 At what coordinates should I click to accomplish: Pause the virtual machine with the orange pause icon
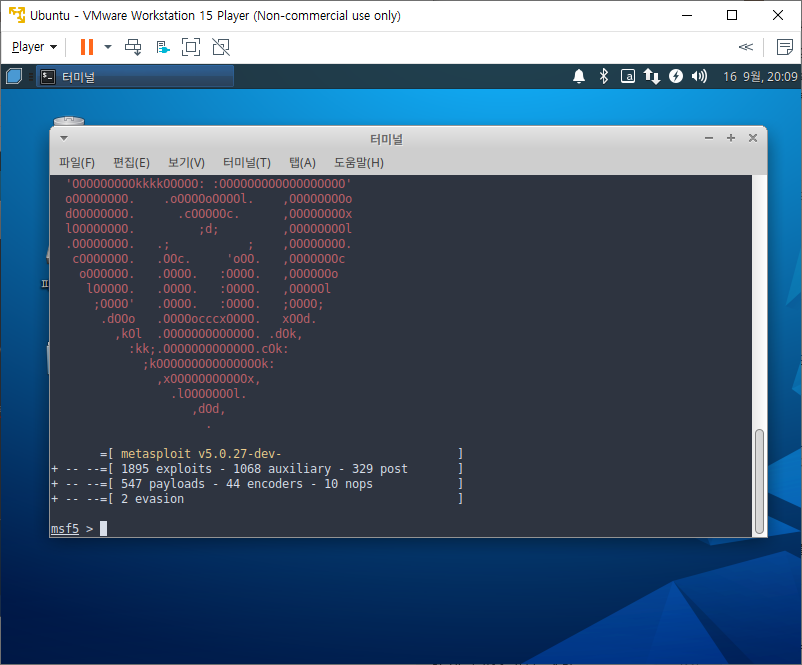coord(87,47)
